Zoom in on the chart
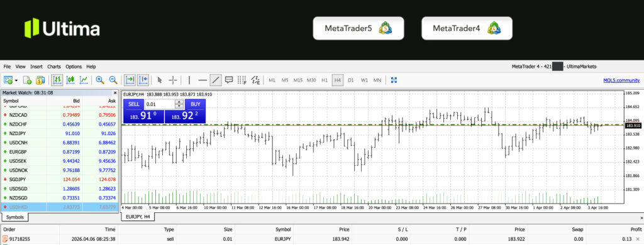Viewport: 644px width, 245px height. click(x=100, y=80)
